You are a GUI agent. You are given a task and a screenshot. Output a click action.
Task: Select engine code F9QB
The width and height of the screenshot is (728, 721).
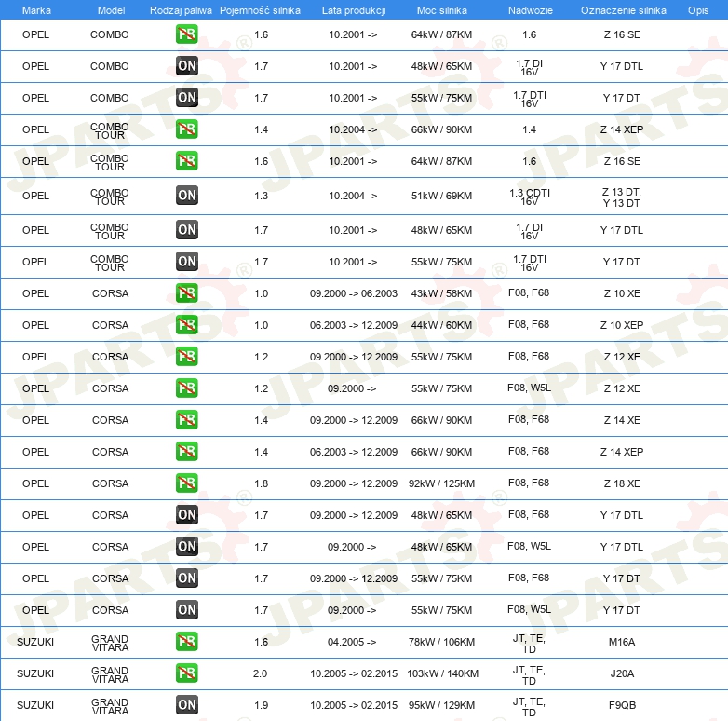pos(622,705)
